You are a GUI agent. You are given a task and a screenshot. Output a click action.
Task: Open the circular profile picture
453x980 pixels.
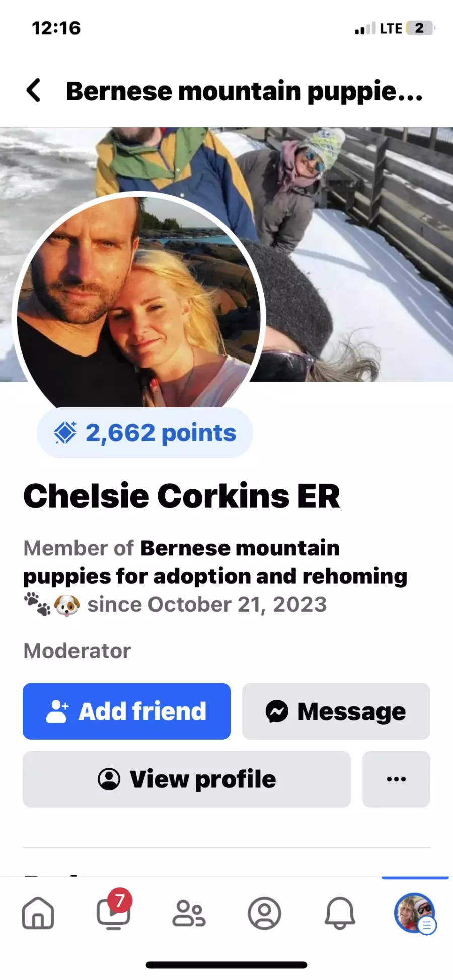pos(138,302)
